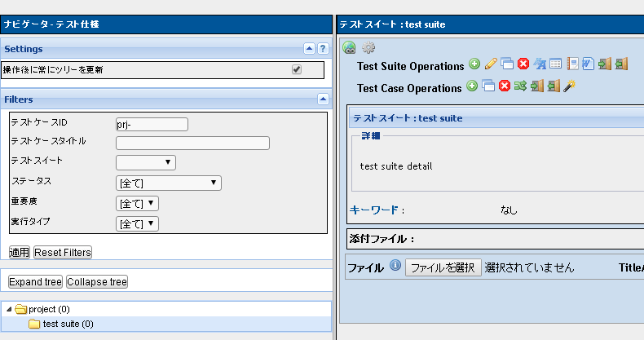Image resolution: width=644 pixels, height=340 pixels.
Task: Click the 選択されていません text
Action: point(529,267)
